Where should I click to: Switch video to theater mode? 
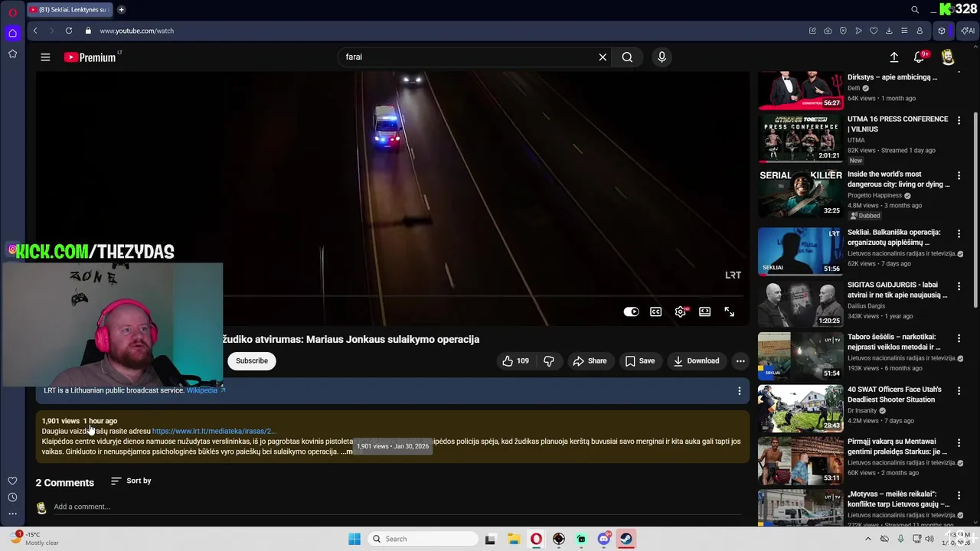click(x=705, y=312)
